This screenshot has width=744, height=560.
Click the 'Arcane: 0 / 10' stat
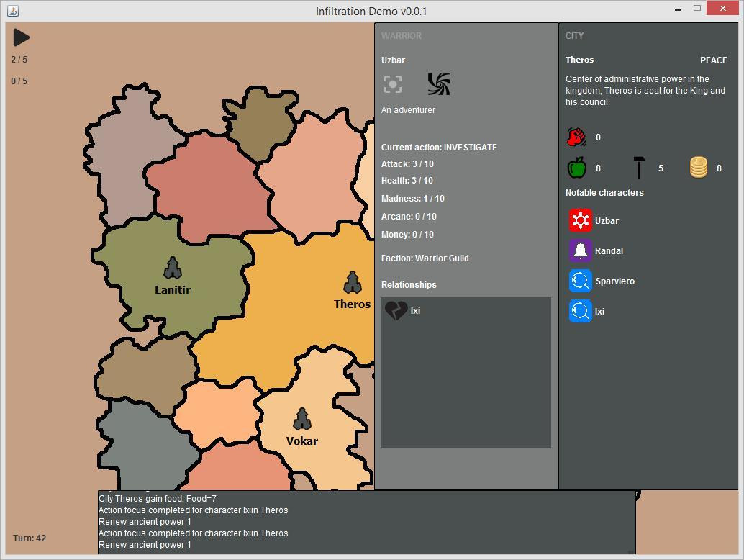(409, 217)
